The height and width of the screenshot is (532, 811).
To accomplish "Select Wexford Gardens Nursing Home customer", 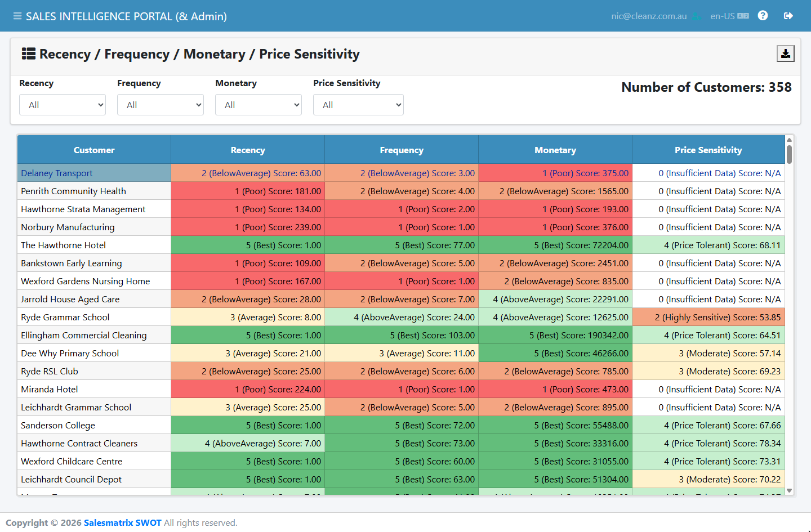I will 94,281.
